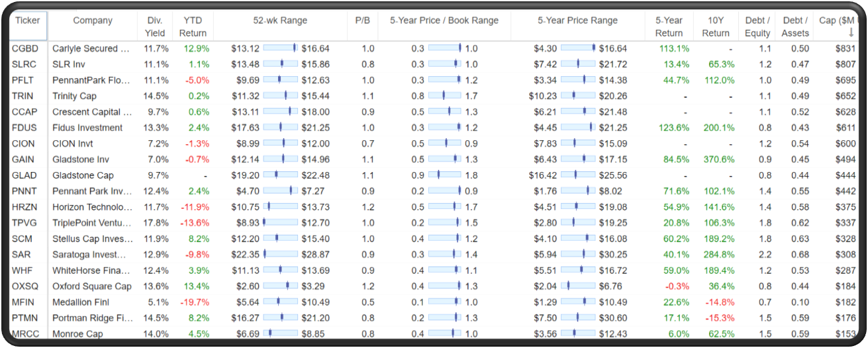
Task: Sort by the P/B column header
Action: pos(363,21)
